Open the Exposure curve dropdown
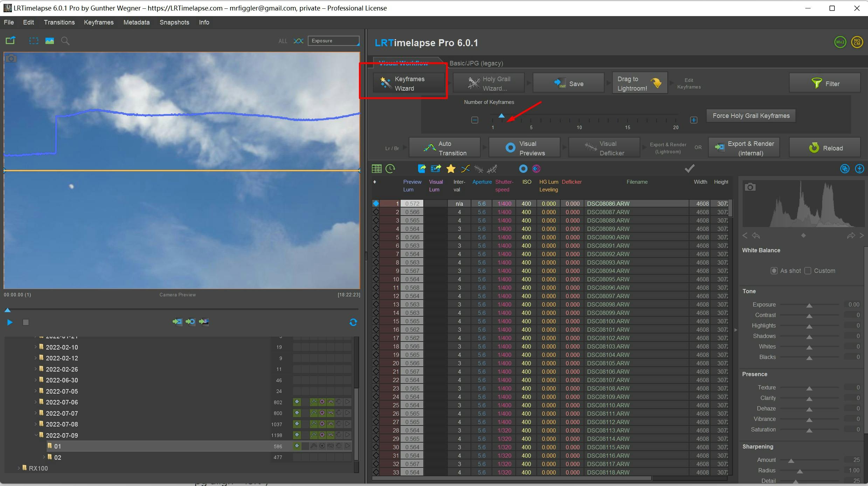This screenshot has height=486, width=868. pos(334,41)
